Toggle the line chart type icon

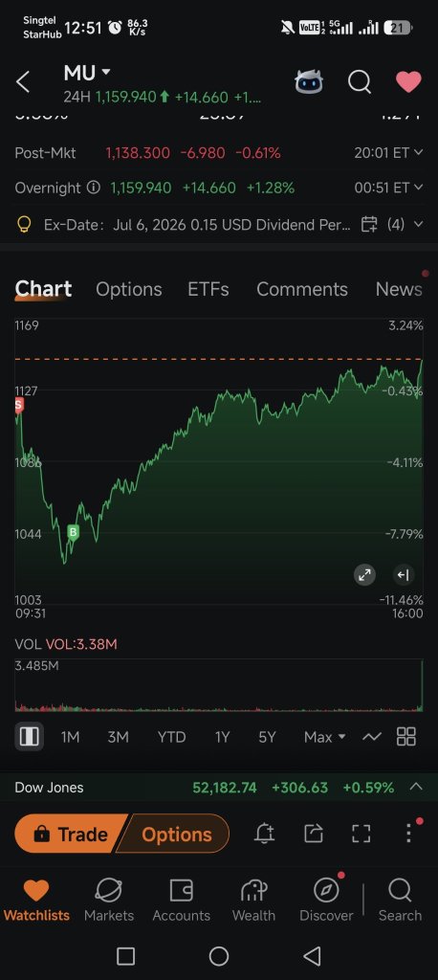coord(372,738)
